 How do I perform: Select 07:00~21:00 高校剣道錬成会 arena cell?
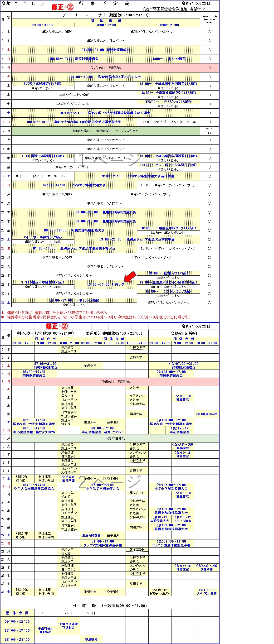(x=106, y=50)
